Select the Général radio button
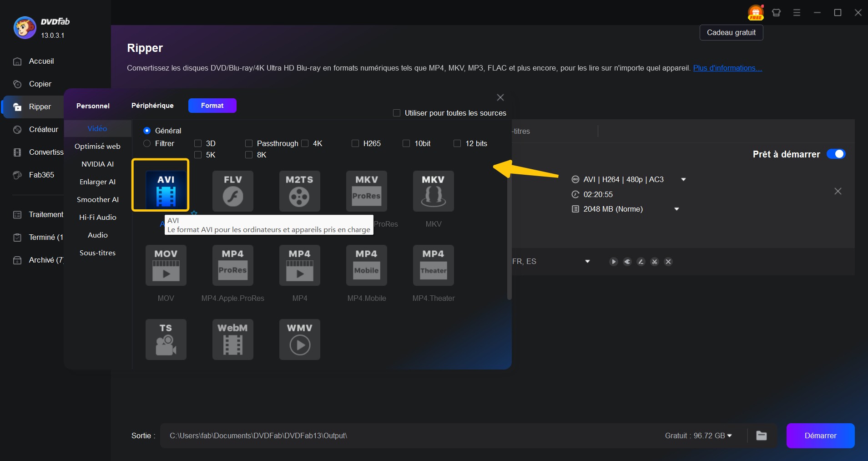868x461 pixels. [x=147, y=131]
